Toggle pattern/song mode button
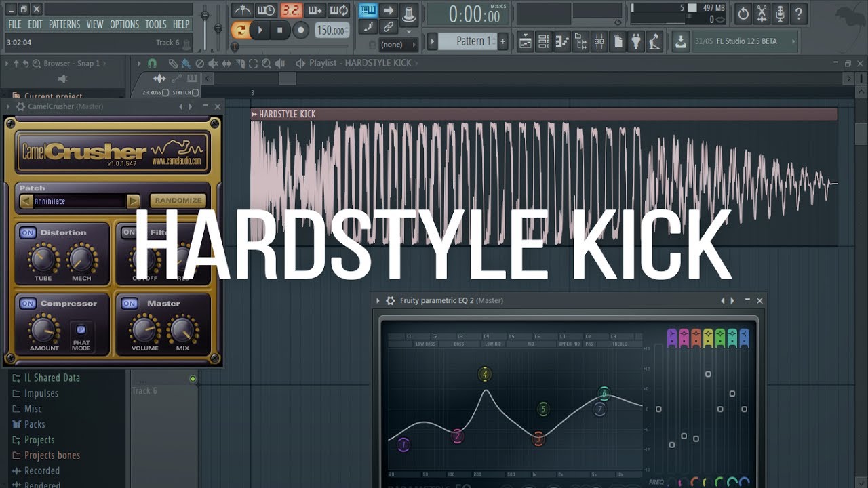 point(240,30)
